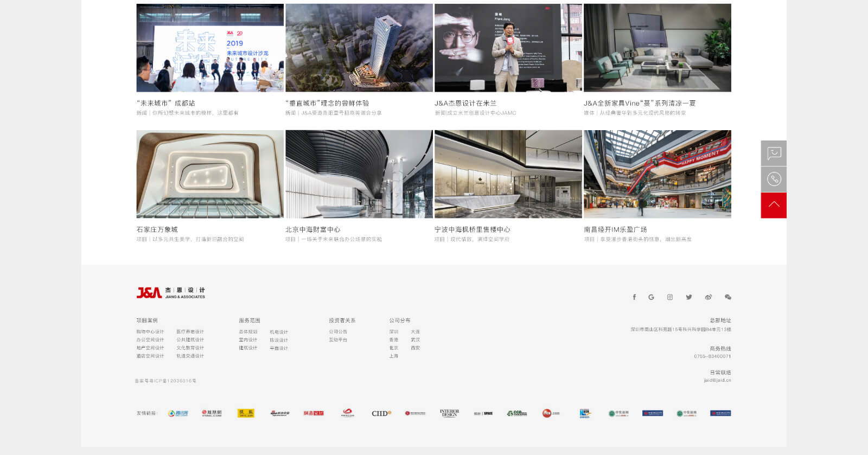Open 公司公告 under 投资者关系
Screen dimensions: 868x455
[337, 332]
